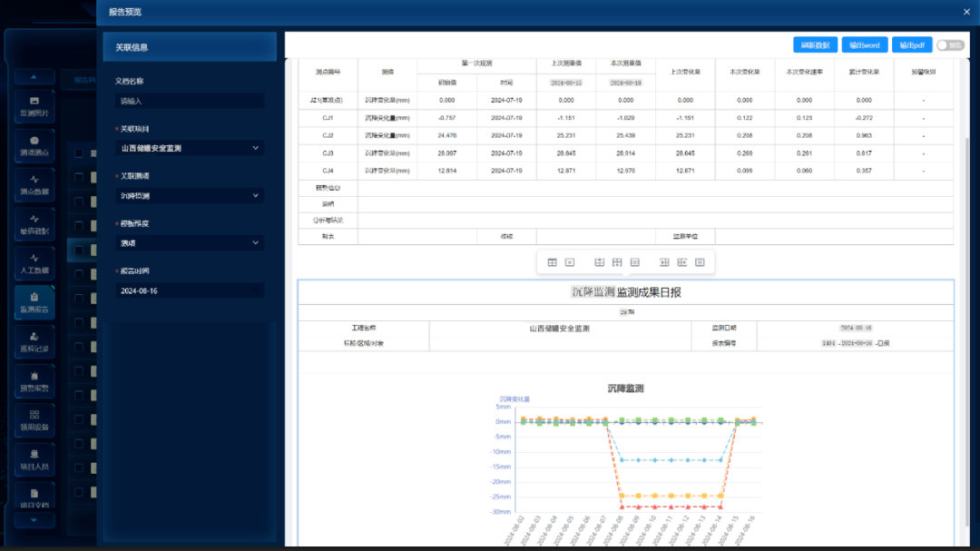Toggle the switch beside 输出pdf button
The image size is (980, 551).
950,45
